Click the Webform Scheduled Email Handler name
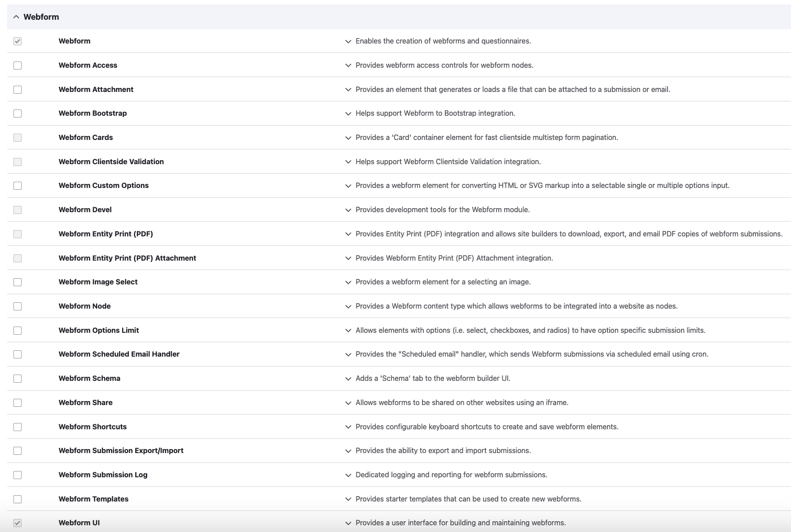 pos(119,354)
